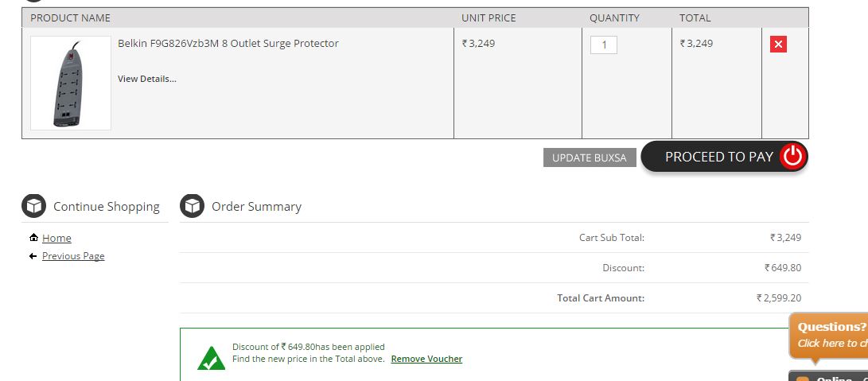The height and width of the screenshot is (381, 868).
Task: Click the red power icon on Proceed to Pay
Action: tap(792, 157)
